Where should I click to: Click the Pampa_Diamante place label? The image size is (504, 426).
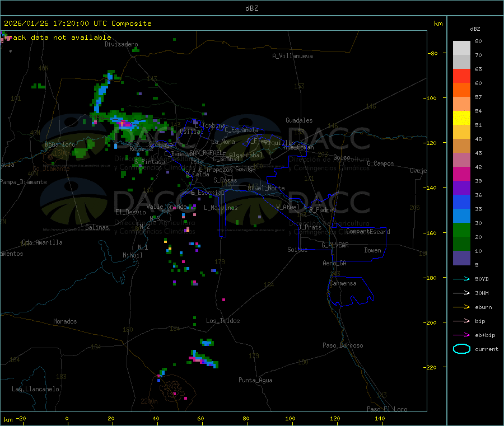24,182
